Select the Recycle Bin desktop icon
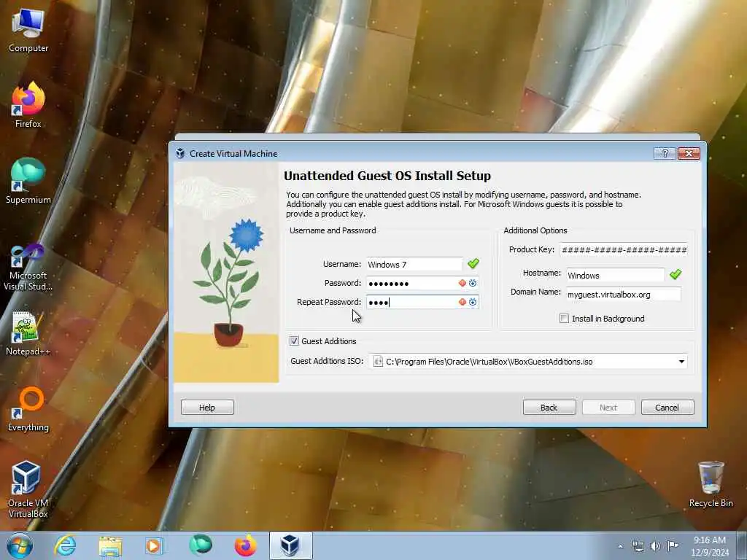This screenshot has height=560, width=747. [x=711, y=485]
